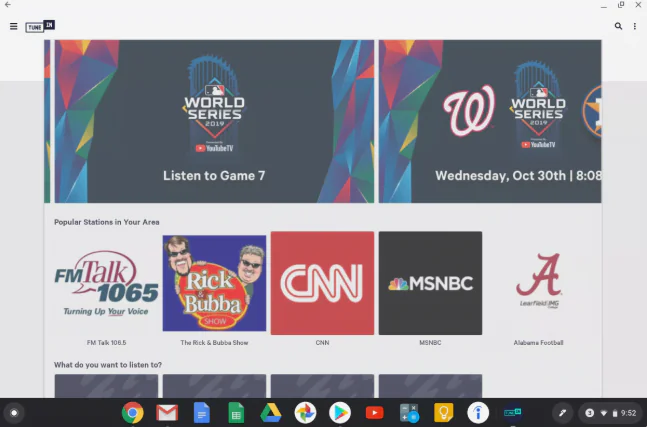Click the TuneIn logo

40,26
